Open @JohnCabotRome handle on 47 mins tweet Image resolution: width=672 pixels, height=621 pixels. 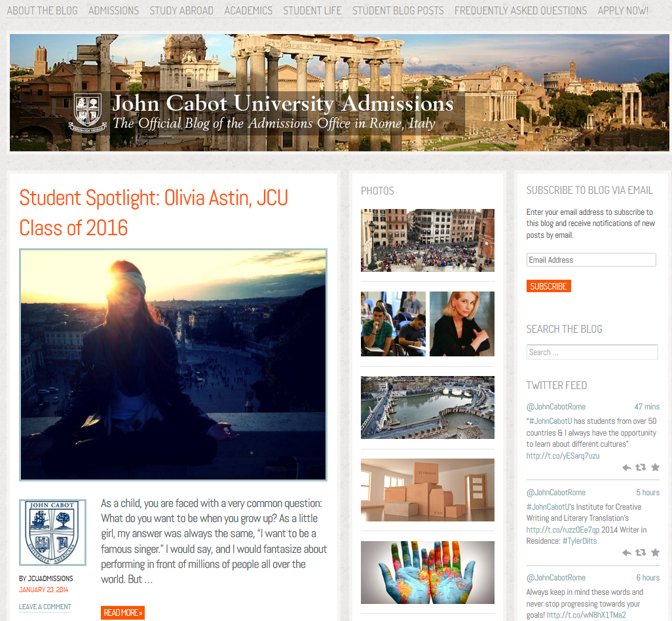coord(556,407)
